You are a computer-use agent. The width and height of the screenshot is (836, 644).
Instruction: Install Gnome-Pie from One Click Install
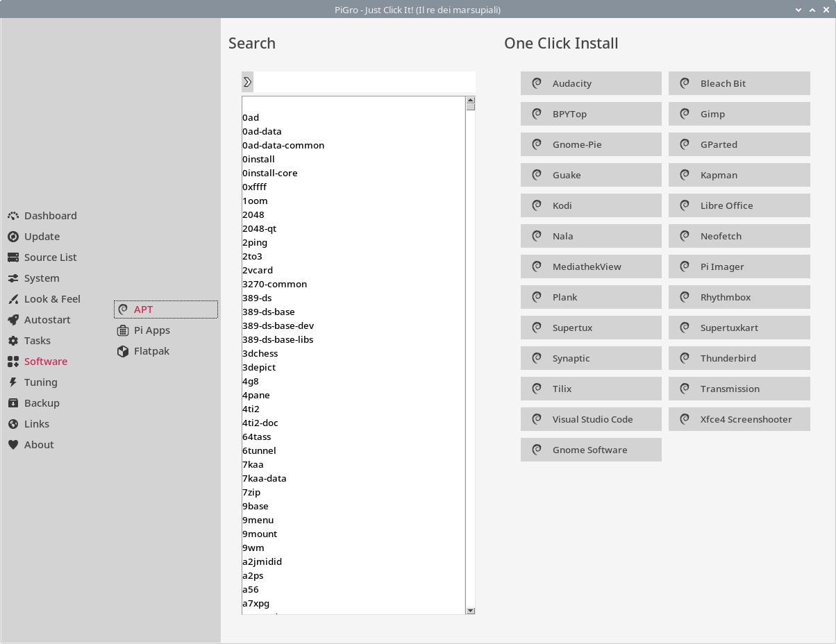[591, 144]
